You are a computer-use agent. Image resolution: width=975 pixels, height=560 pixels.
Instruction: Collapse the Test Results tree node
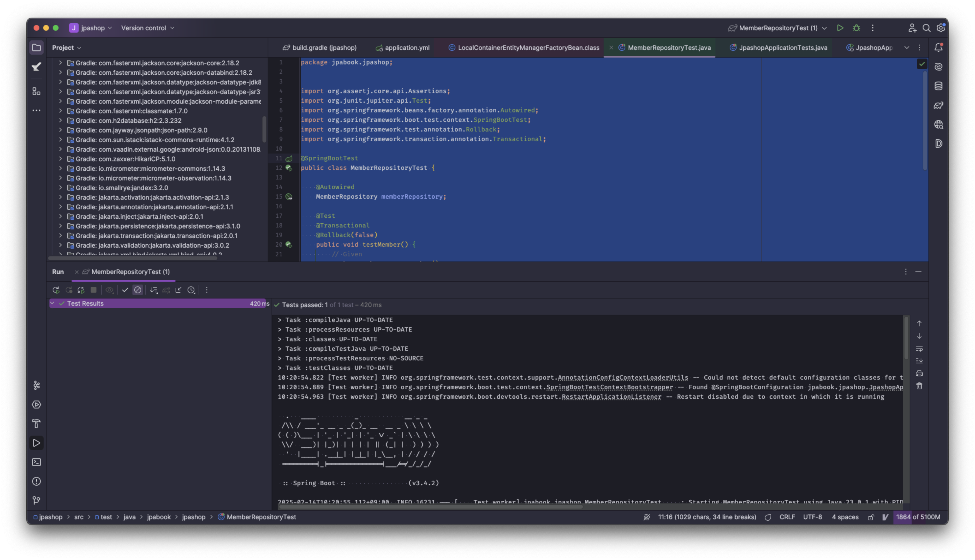pyautogui.click(x=52, y=304)
